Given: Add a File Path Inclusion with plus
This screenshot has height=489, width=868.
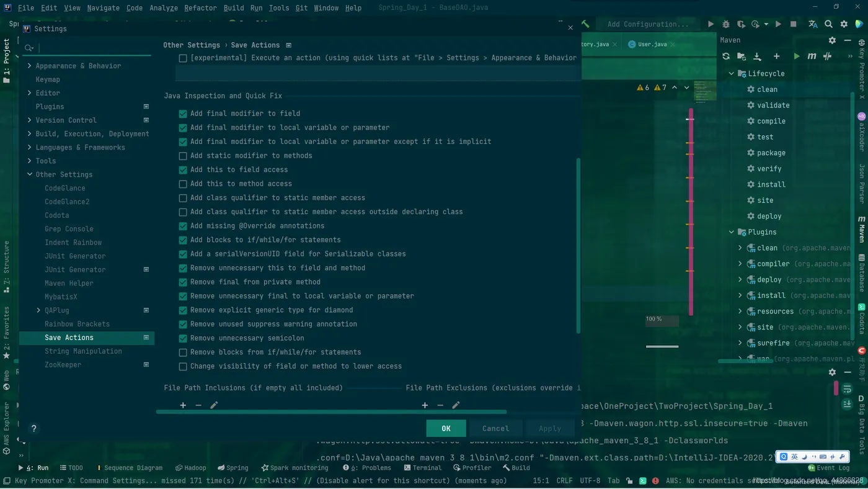Looking at the screenshot, I should 183,405.
